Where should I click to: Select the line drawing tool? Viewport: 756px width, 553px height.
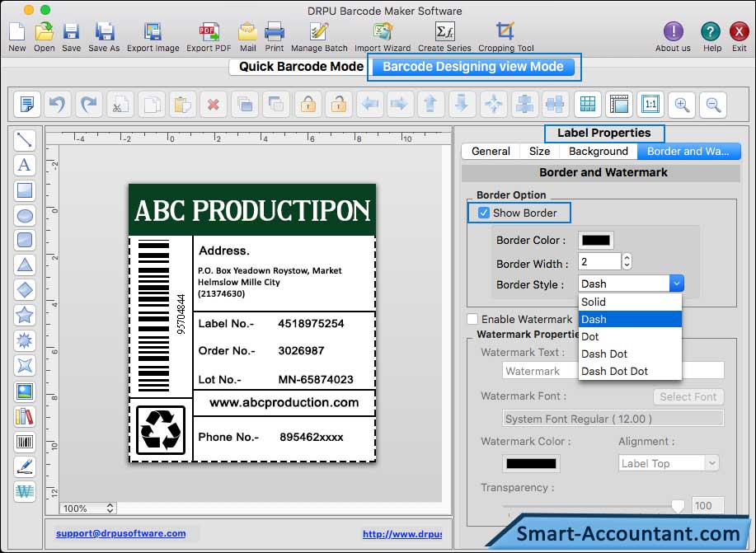point(25,140)
